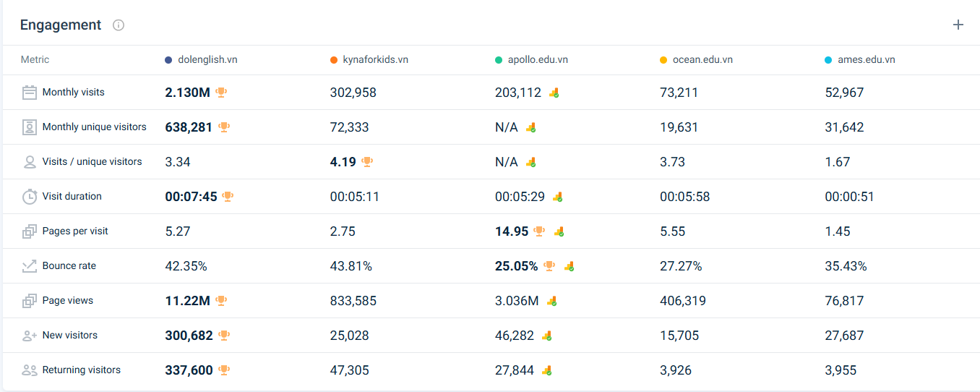Click the analytics badge beside apollo's visits ratio N/A
This screenshot has width=980, height=392.
[x=530, y=162]
